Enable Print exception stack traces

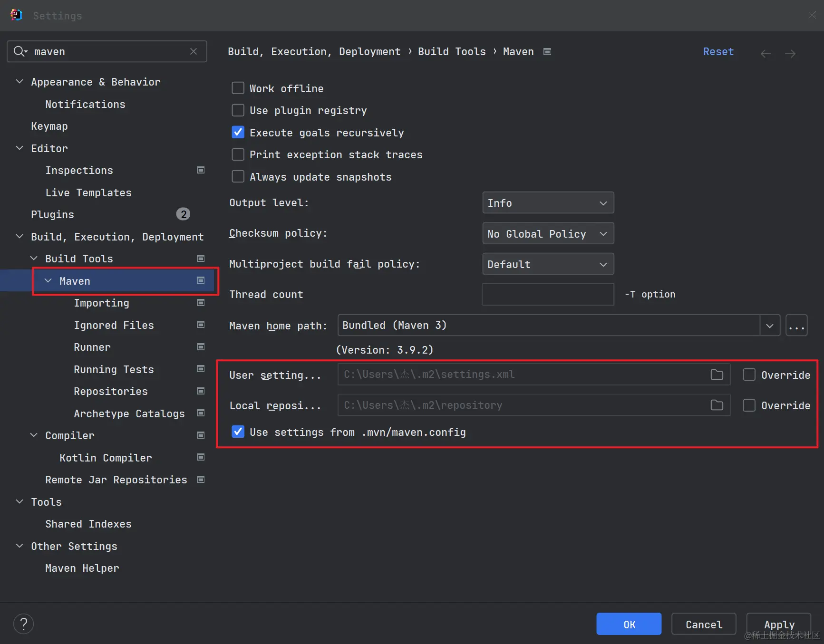[238, 154]
